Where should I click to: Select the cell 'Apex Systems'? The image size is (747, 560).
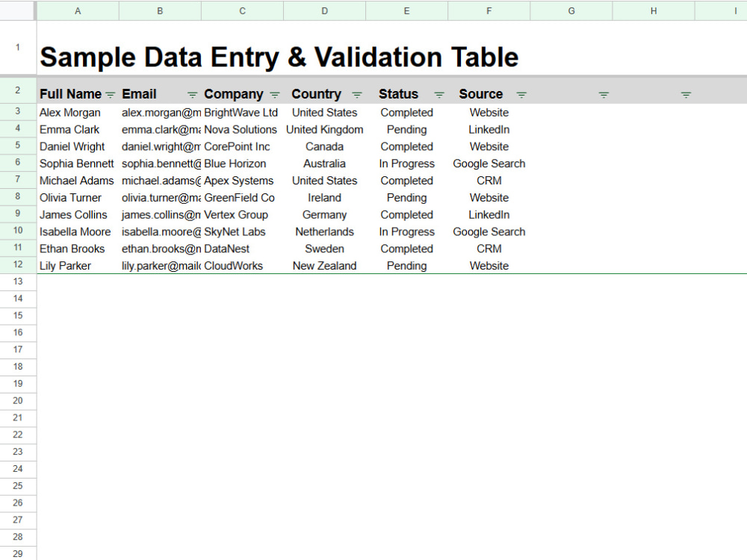pos(243,181)
